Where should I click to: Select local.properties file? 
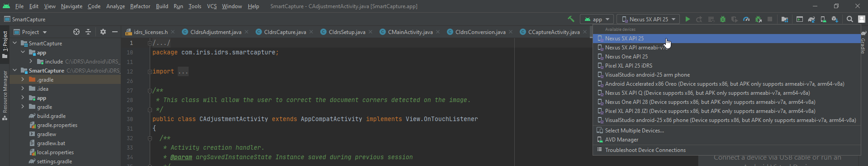tap(55, 152)
